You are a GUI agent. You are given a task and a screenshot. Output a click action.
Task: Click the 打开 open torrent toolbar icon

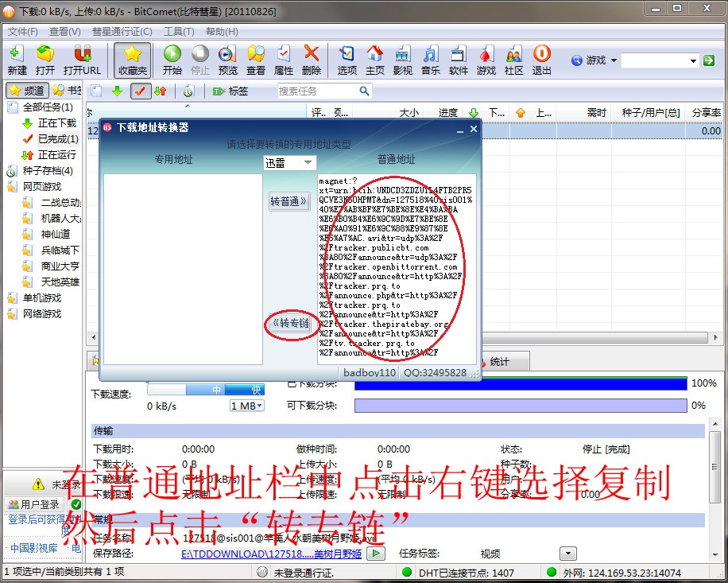(x=45, y=60)
